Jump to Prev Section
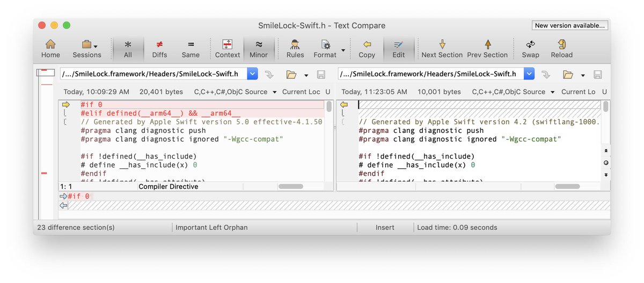The image size is (644, 283). (487, 48)
